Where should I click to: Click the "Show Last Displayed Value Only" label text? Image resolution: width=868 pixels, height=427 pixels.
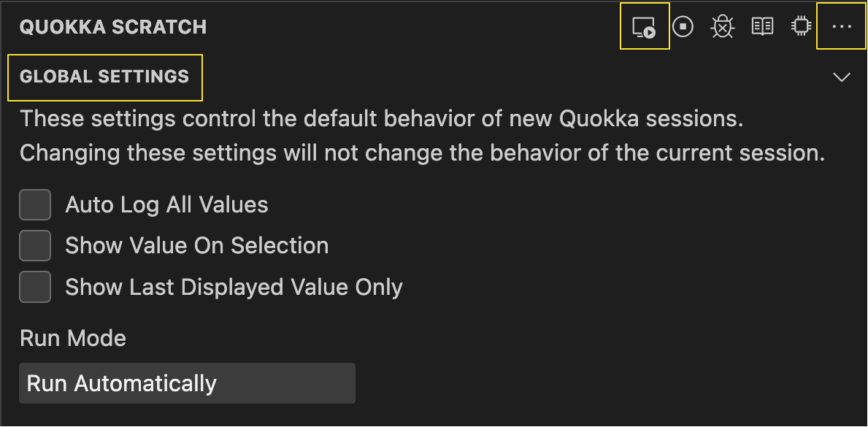234,287
